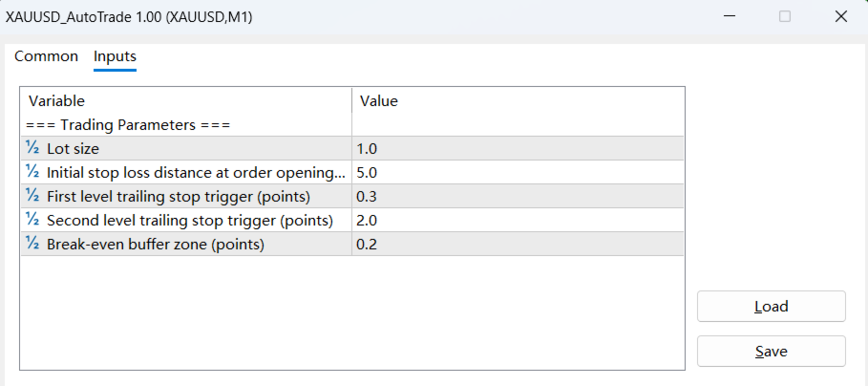Click the ½ icon beside Initial stop loss distance
868x386 pixels.
32,172
